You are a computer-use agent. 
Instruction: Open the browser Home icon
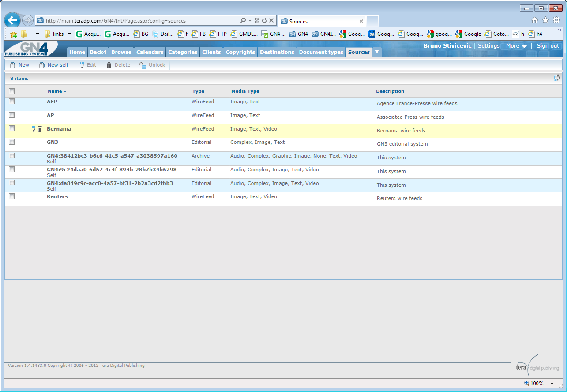point(535,20)
